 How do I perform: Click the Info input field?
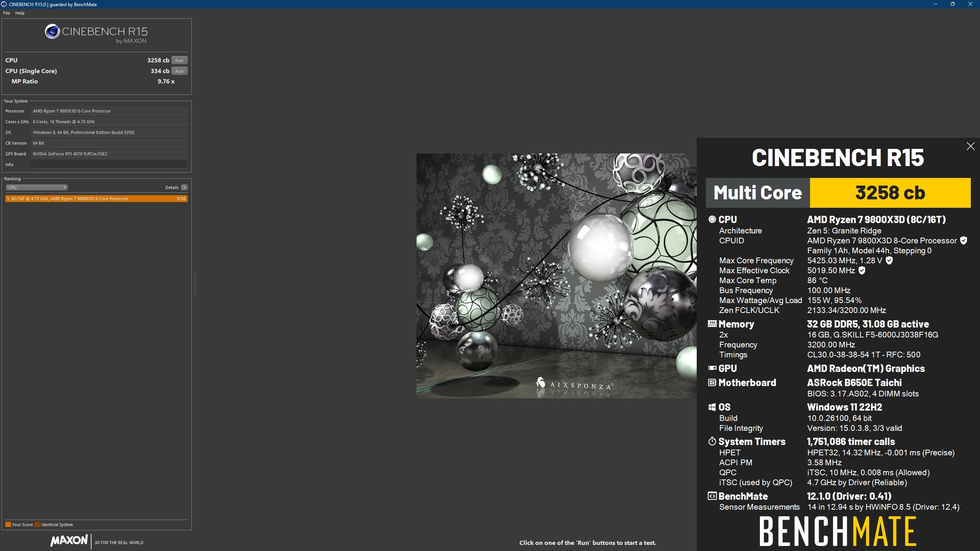point(109,165)
